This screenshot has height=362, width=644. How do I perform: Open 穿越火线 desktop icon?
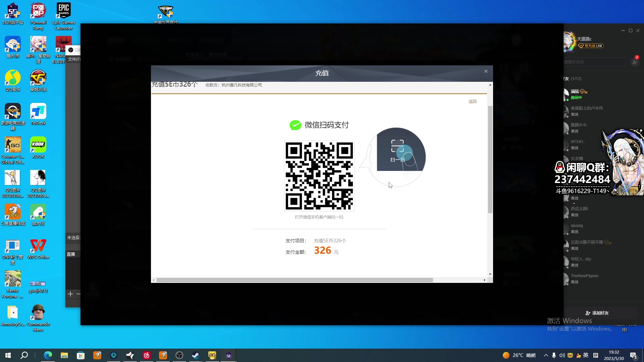(x=38, y=81)
